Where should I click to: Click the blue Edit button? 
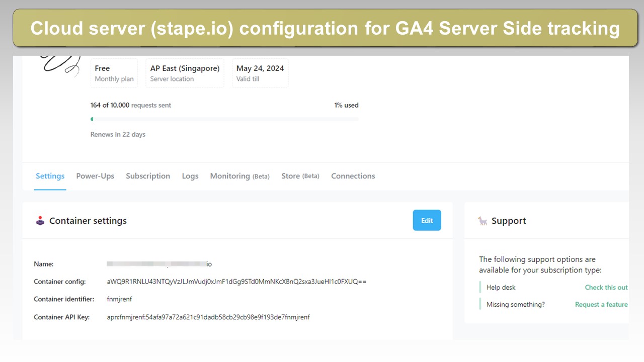click(427, 220)
